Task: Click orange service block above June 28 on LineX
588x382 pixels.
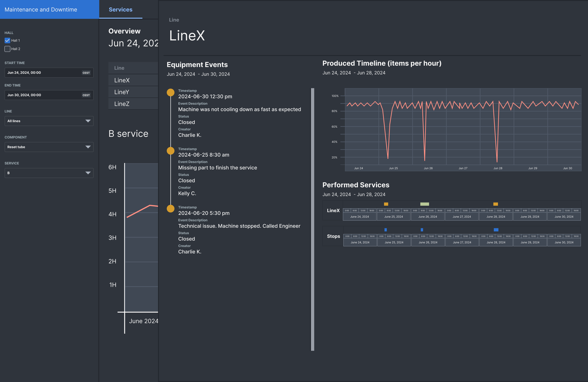Action: 495,204
